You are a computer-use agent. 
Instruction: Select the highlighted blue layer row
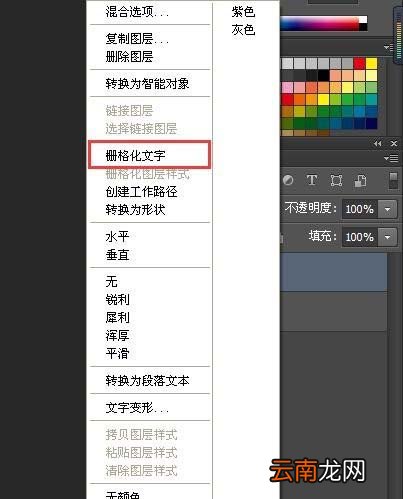[333, 272]
